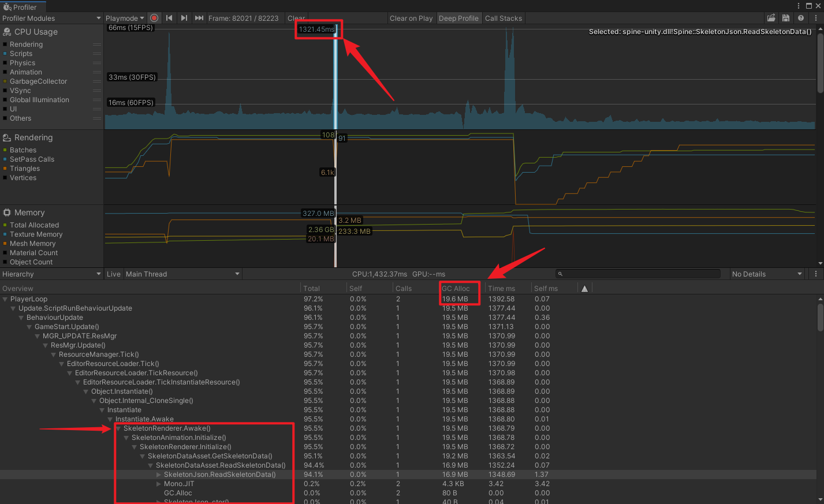Click the Save profiler data icon

point(786,18)
